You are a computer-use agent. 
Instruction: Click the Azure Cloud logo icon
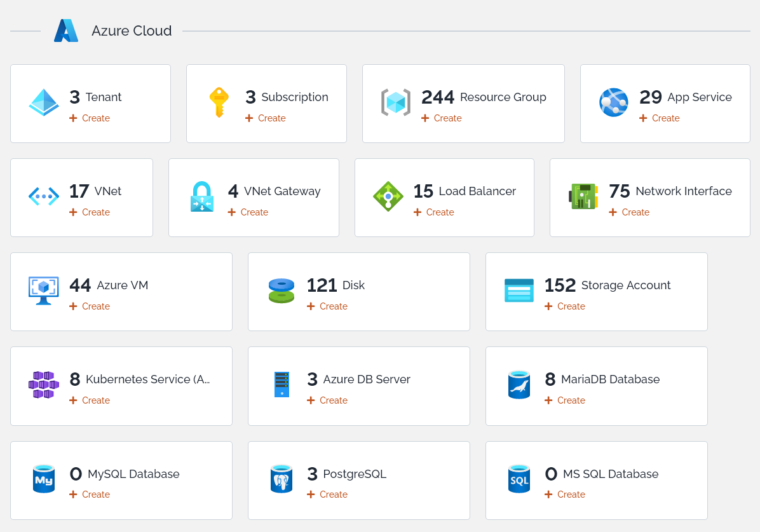point(66,31)
